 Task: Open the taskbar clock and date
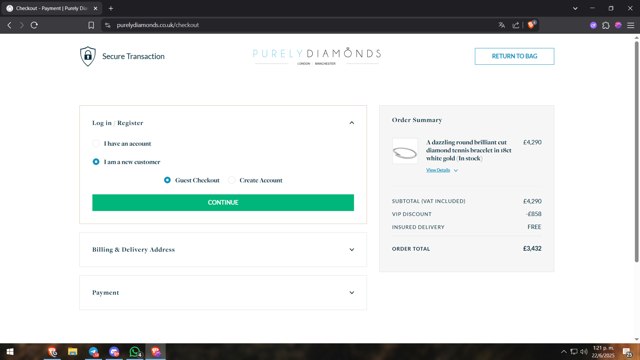(x=603, y=352)
